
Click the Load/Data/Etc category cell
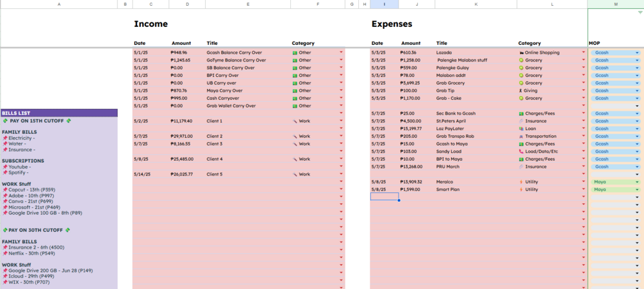(538, 151)
